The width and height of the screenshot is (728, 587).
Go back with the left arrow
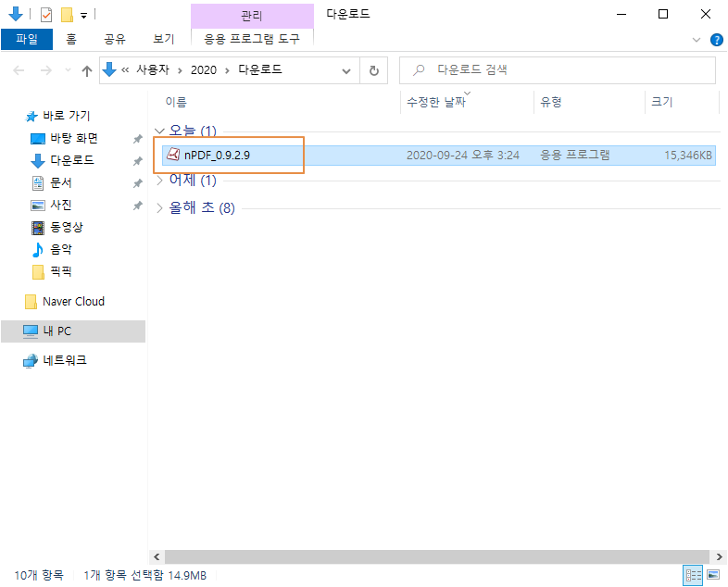(19, 70)
